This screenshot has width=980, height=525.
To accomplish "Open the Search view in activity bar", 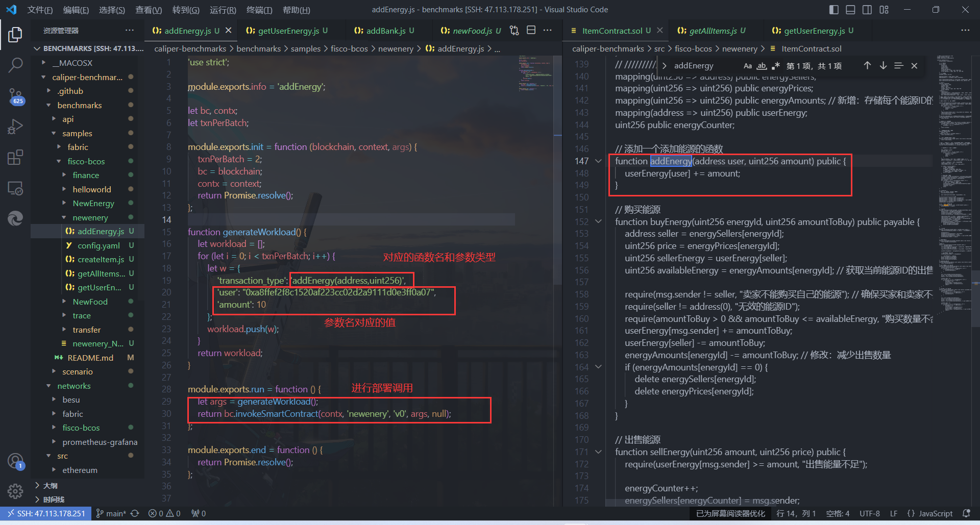I will coord(15,65).
